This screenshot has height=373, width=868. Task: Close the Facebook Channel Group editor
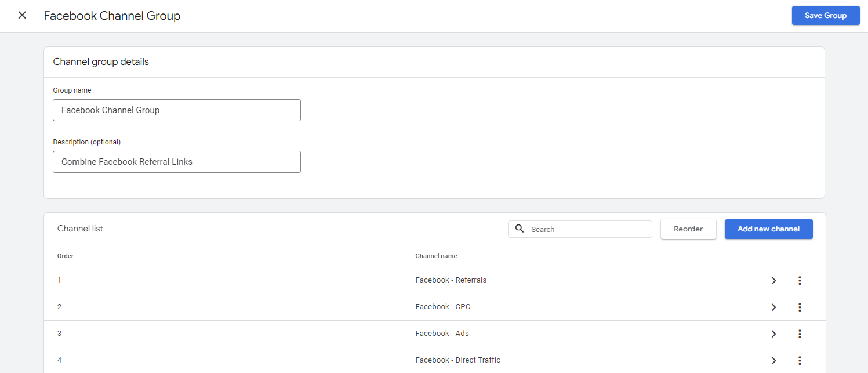[22, 15]
